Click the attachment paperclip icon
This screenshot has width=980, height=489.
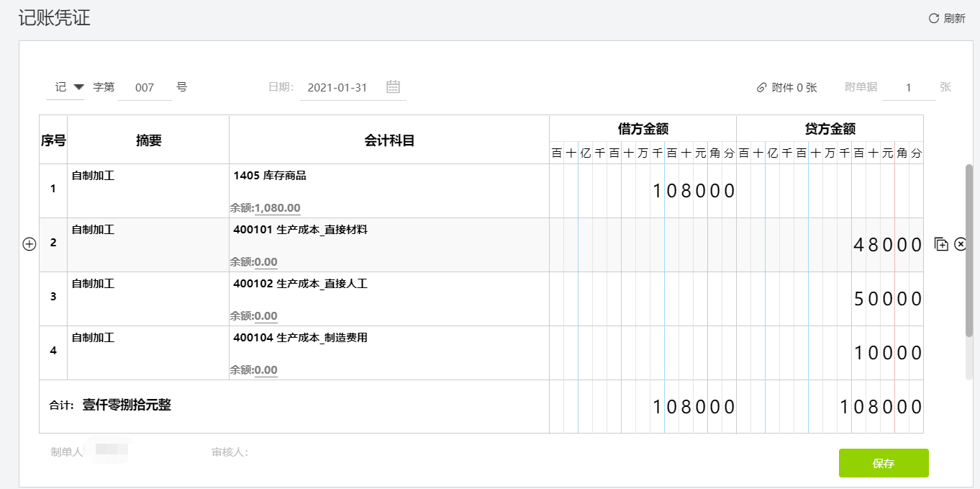point(762,88)
